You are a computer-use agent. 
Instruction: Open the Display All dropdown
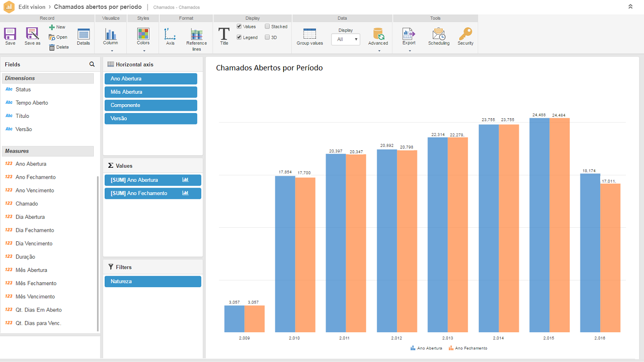346,40
